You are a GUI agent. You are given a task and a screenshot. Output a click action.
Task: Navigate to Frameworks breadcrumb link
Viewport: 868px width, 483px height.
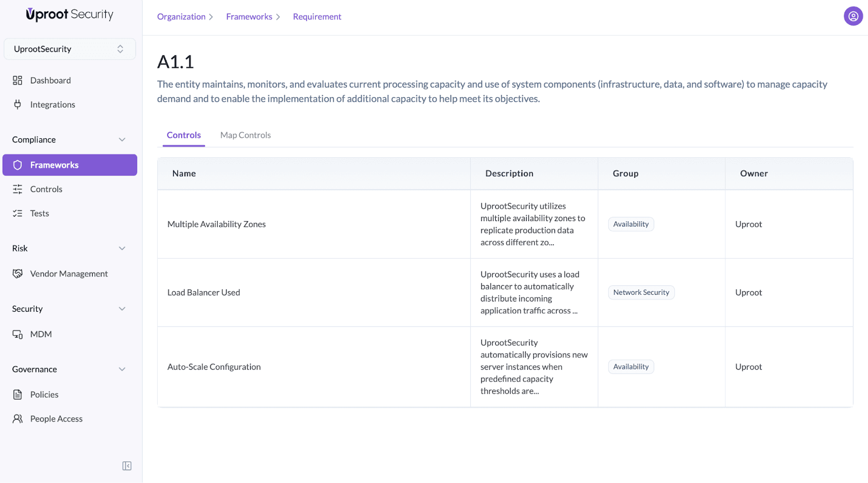pyautogui.click(x=249, y=17)
